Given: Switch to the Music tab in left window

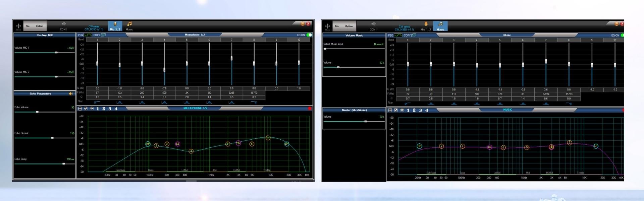Looking at the screenshot, I should (x=129, y=26).
